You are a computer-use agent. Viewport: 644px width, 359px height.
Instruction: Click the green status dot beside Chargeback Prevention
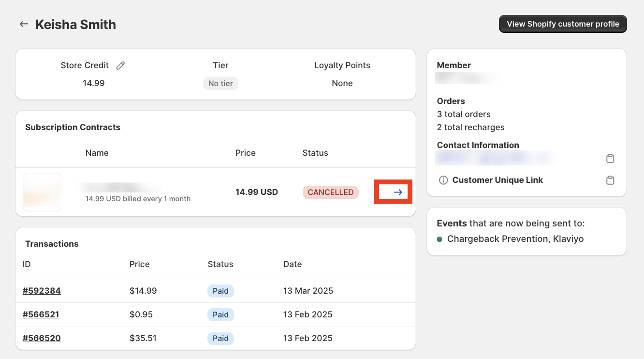pos(439,239)
